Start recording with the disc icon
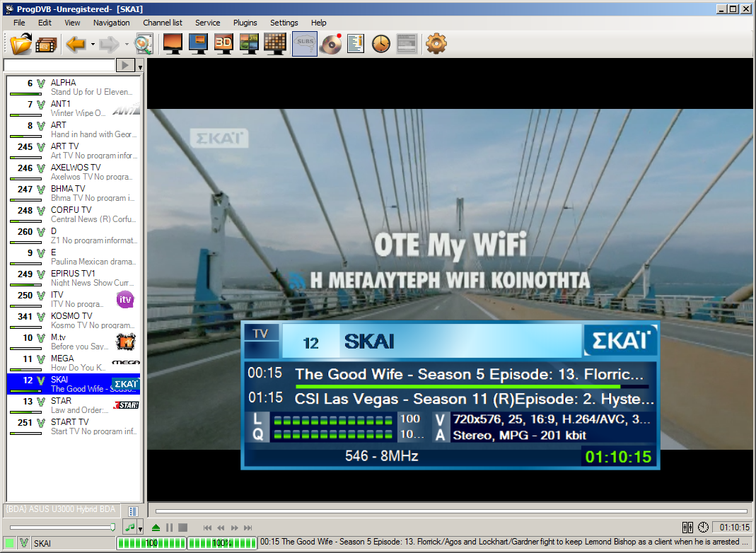756x553 pixels. tap(331, 45)
